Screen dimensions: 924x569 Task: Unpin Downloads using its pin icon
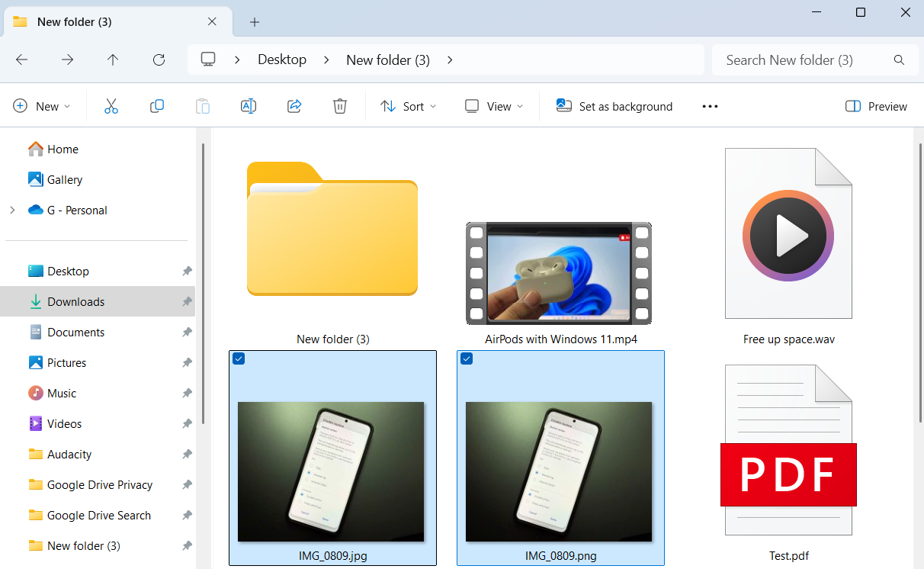(187, 301)
